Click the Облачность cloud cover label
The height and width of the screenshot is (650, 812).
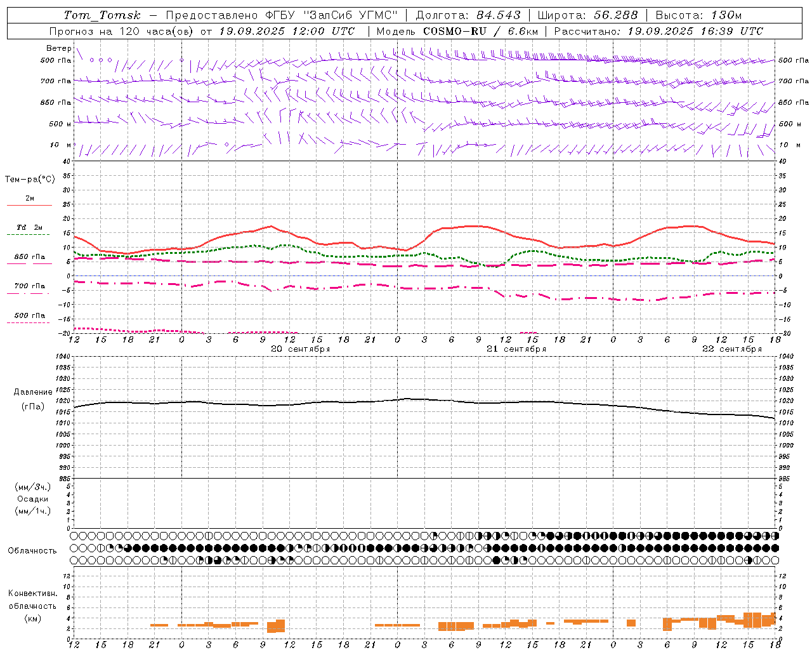coord(32,550)
